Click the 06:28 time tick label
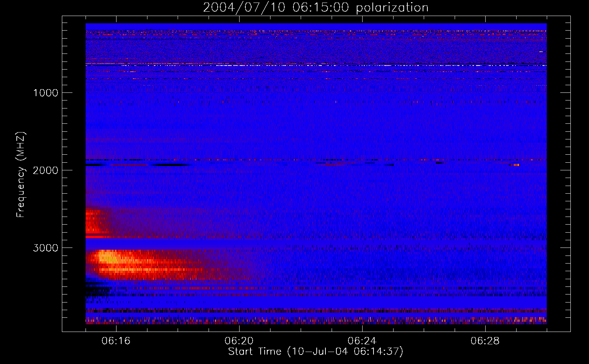This screenshot has width=589, height=364. click(485, 341)
